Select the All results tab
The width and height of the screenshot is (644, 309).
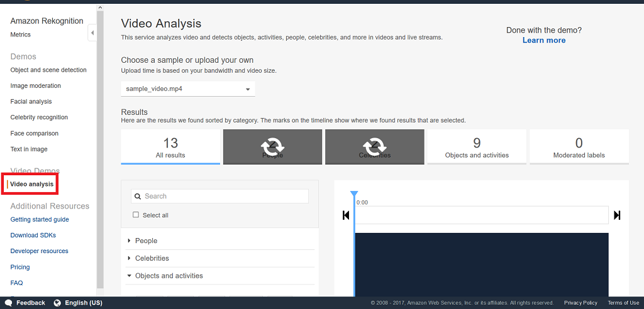pyautogui.click(x=170, y=147)
